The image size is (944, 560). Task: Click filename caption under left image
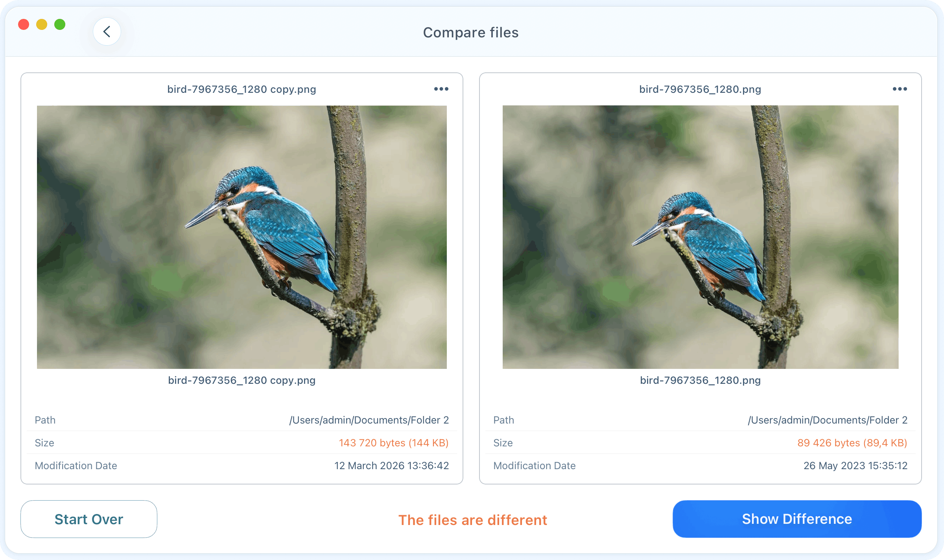pos(242,380)
